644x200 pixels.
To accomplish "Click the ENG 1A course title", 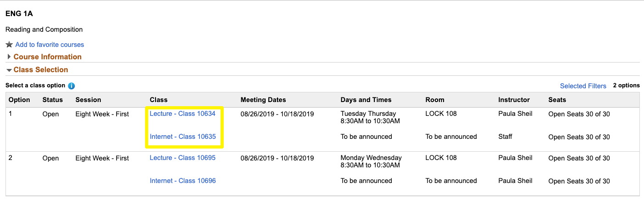I will coord(18,13).
